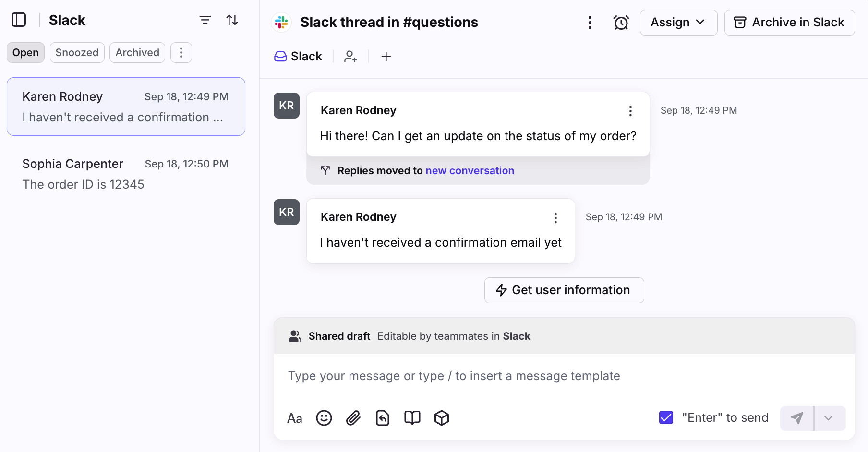868x452 pixels.
Task: Open the emoji picker
Action: [x=324, y=418]
